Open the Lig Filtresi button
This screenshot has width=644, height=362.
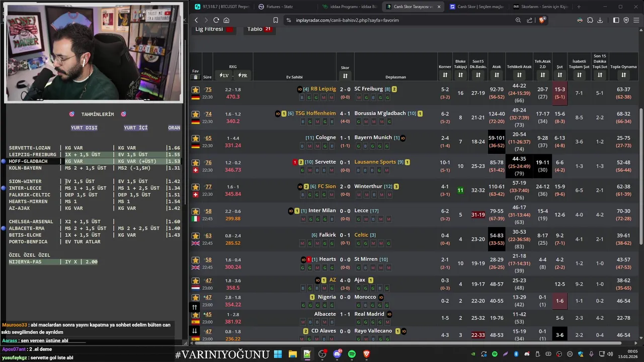pyautogui.click(x=215, y=29)
